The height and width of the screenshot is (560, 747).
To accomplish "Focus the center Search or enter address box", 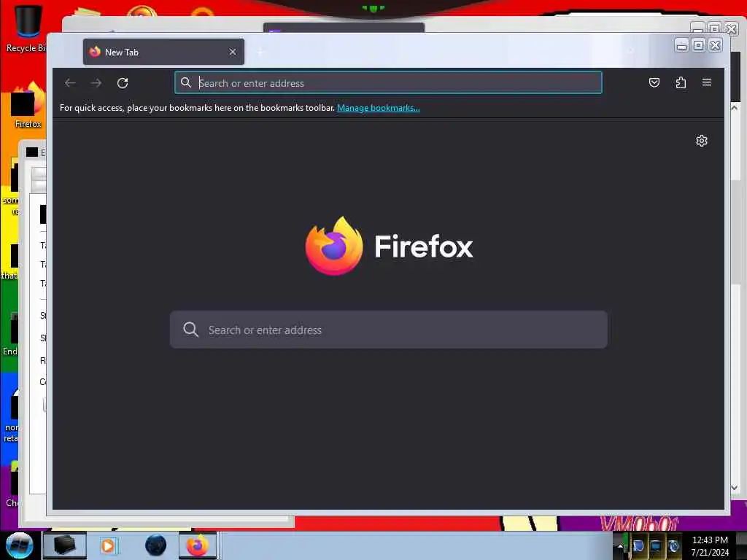I will click(388, 330).
